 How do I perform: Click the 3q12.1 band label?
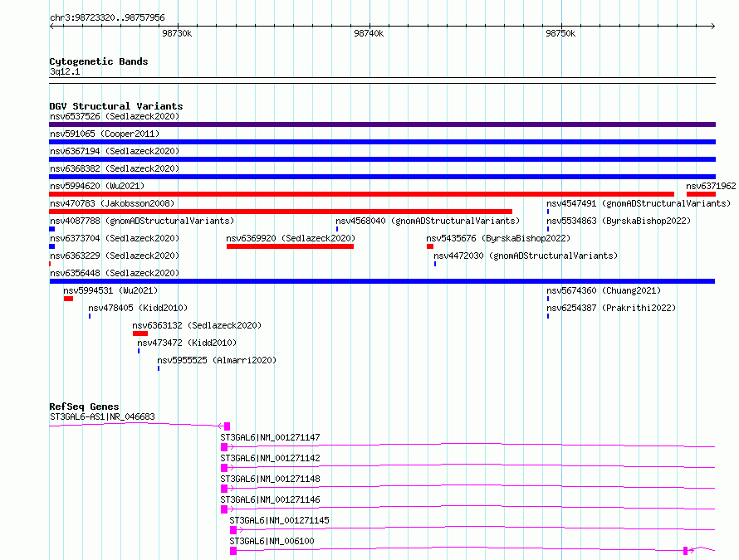coord(65,71)
